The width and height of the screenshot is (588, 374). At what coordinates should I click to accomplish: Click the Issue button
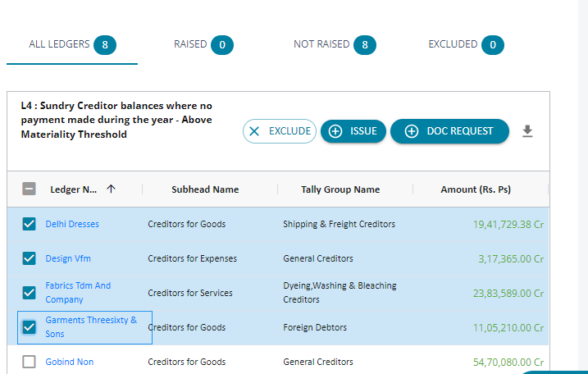353,131
